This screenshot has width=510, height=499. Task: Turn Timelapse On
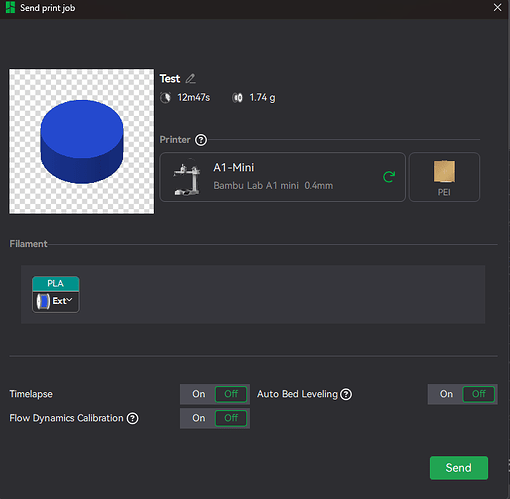pyautogui.click(x=199, y=394)
